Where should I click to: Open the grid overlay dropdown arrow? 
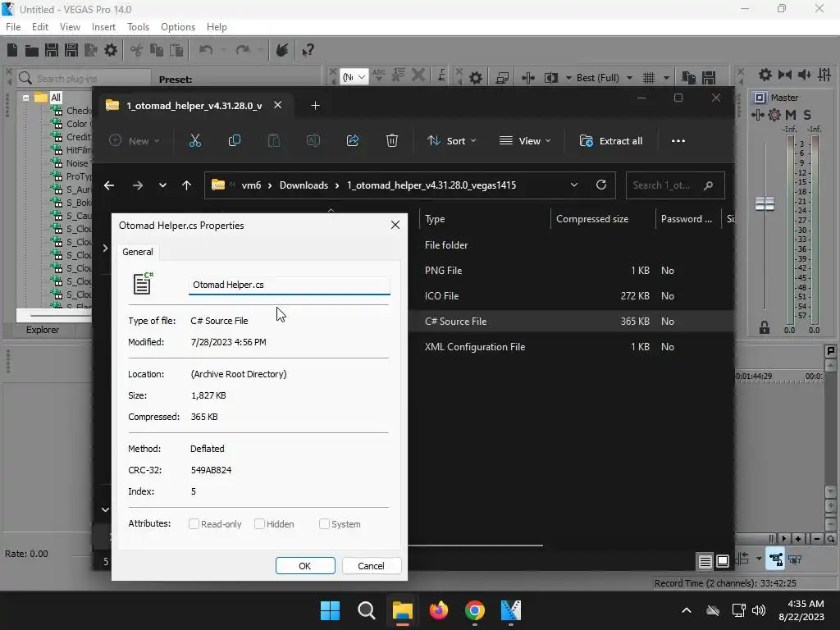point(666,78)
